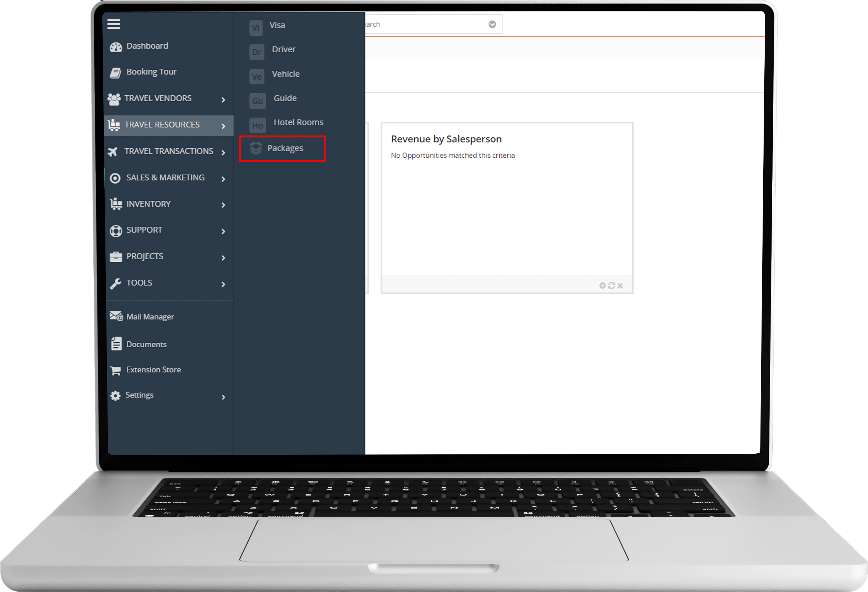Image resolution: width=868 pixels, height=592 pixels.
Task: Toggle the hamburger menu icon
Action: click(113, 23)
